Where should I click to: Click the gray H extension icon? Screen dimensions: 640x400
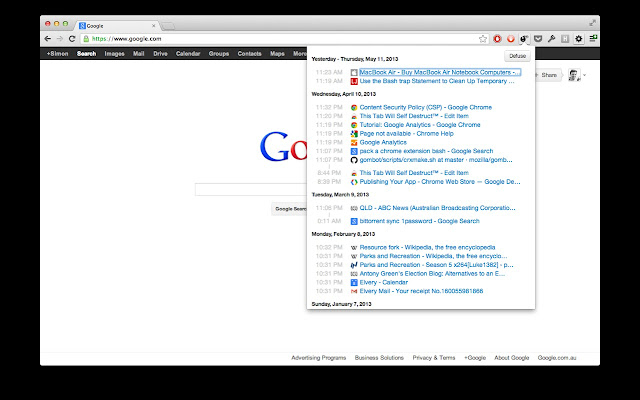(565, 39)
